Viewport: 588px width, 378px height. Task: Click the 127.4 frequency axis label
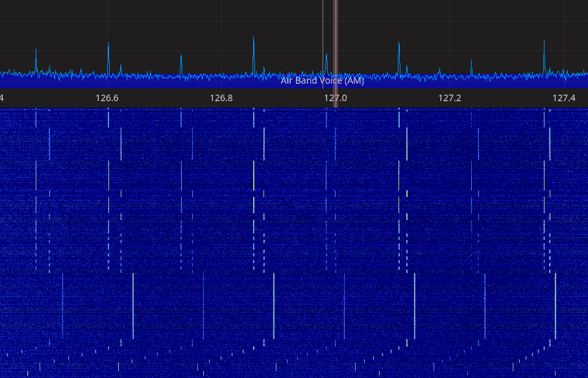563,98
